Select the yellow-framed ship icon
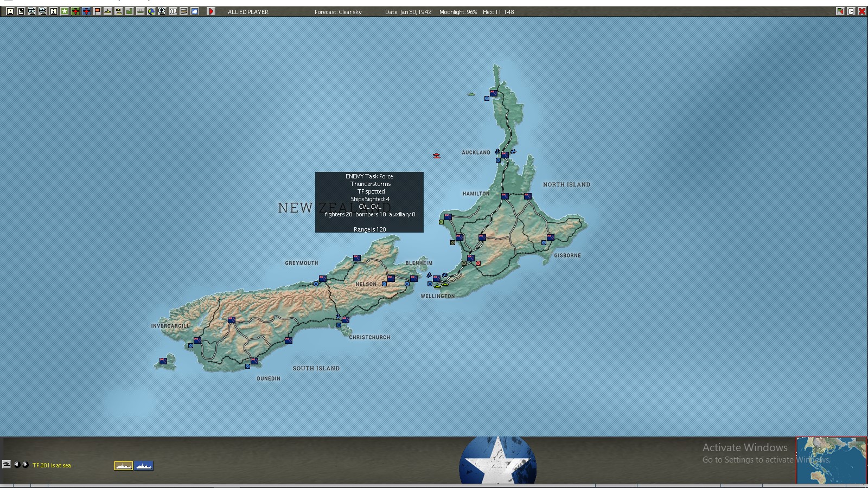The image size is (868, 488). pyautogui.click(x=123, y=466)
